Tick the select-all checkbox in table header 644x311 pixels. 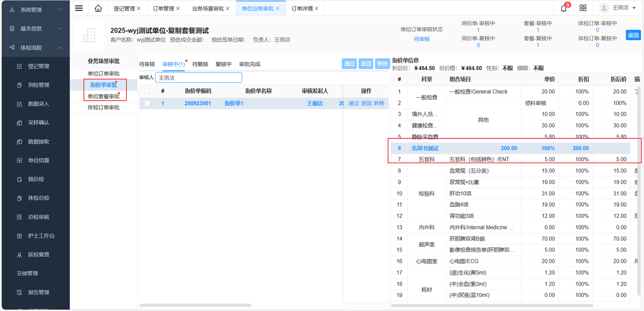147,91
